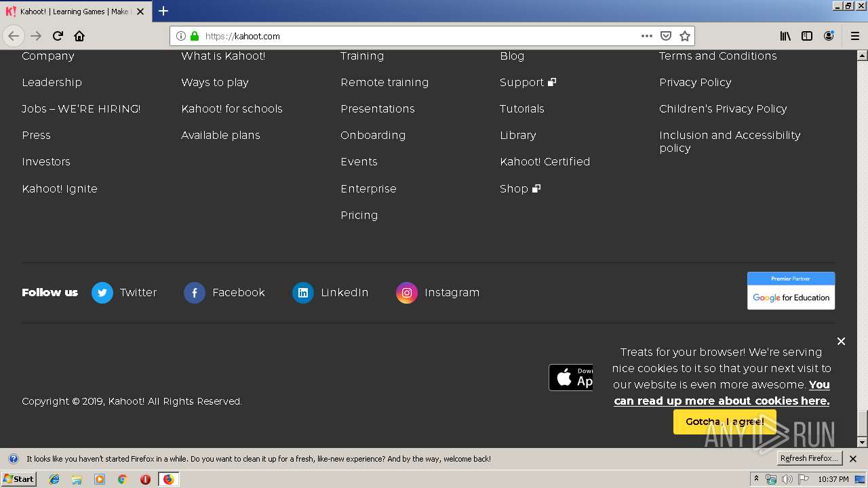Open the Library footer link on the page
Image resolution: width=868 pixels, height=488 pixels.
click(518, 136)
